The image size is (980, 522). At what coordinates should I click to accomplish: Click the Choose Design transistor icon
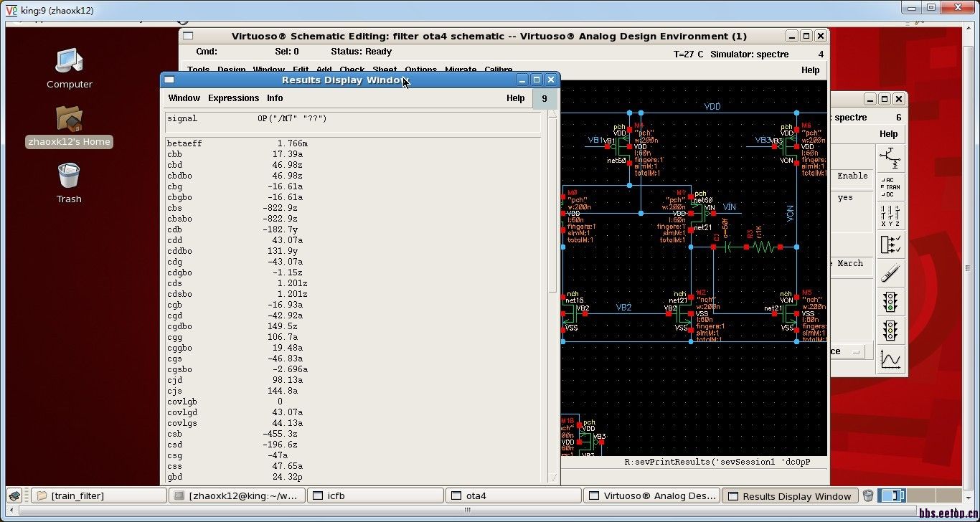pos(891,158)
